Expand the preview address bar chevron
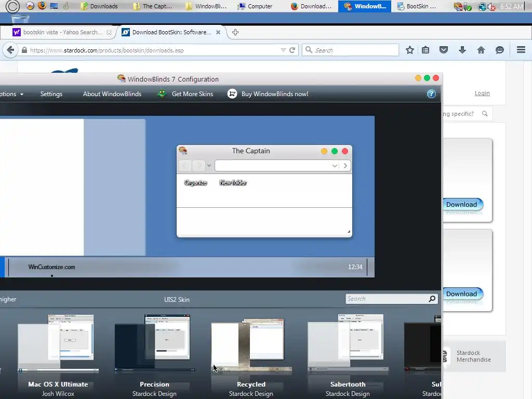 pyautogui.click(x=335, y=166)
